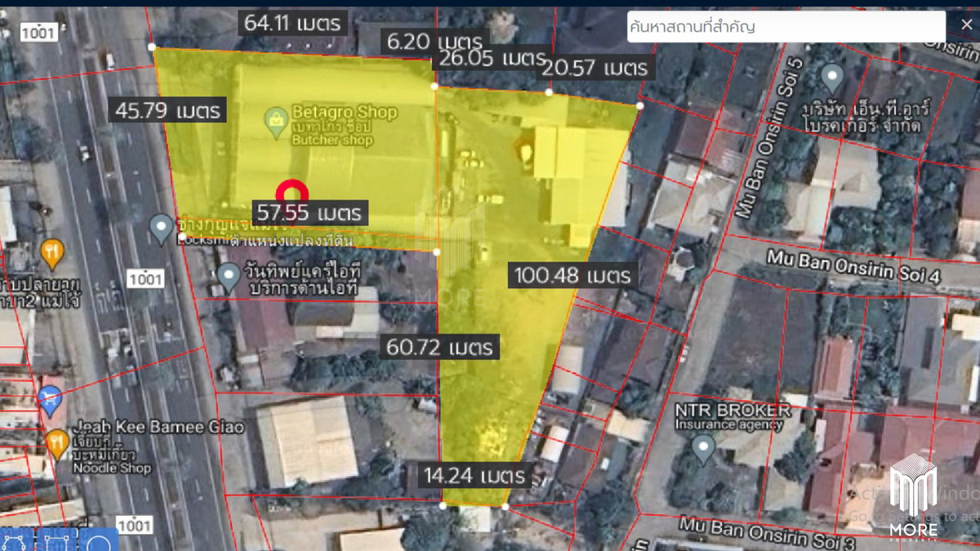Click the 26.05 เมตร measurement label
Image resolution: width=980 pixels, height=551 pixels.
coord(491,58)
